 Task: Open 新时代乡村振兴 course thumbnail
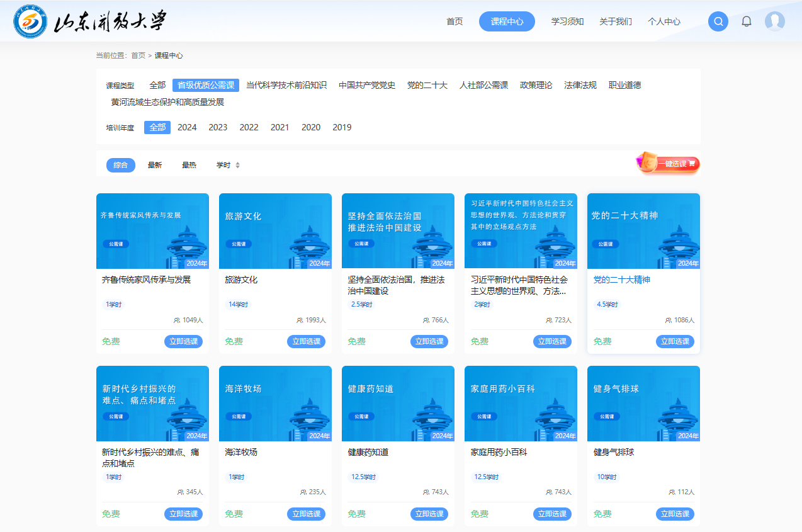(x=152, y=404)
